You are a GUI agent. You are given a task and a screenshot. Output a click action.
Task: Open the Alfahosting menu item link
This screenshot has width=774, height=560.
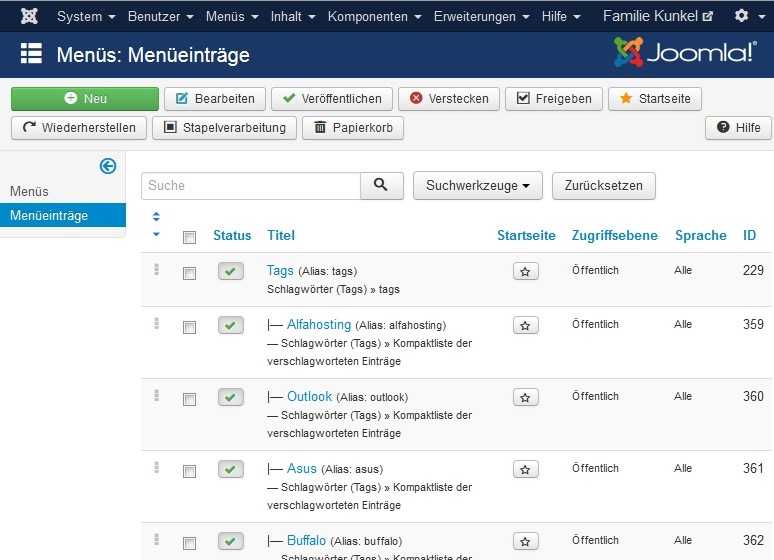[x=318, y=324]
